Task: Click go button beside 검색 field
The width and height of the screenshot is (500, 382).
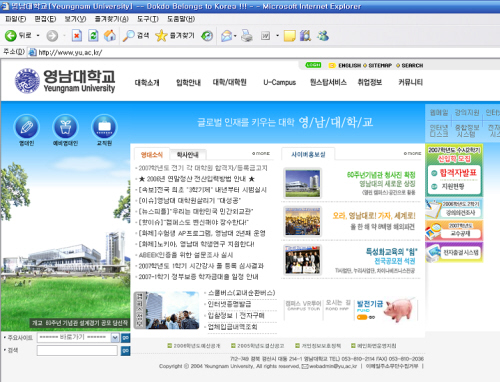Action: click(x=125, y=351)
